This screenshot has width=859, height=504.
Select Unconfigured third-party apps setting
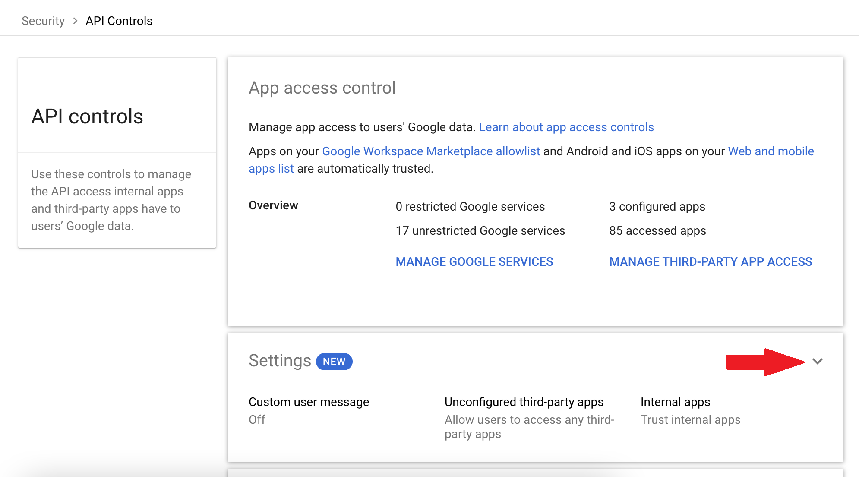524,402
